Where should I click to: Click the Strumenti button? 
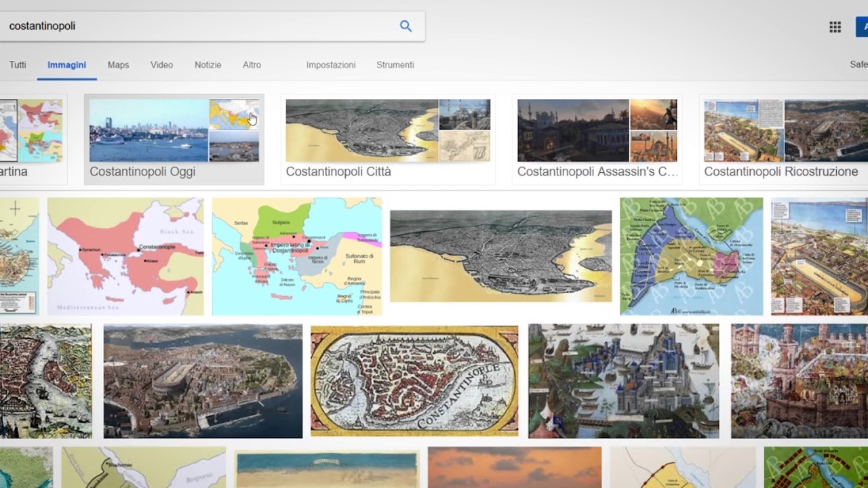[395, 65]
